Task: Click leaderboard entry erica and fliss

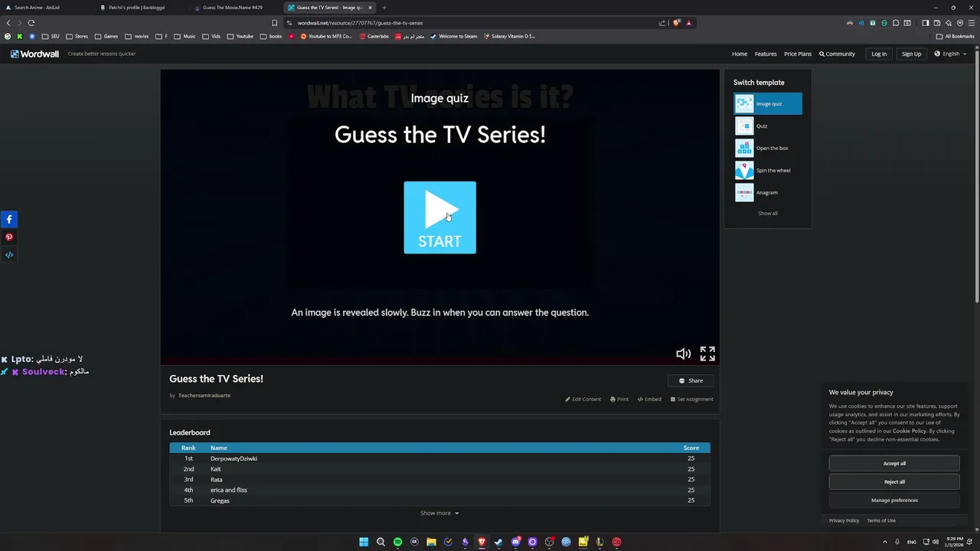Action: [228, 490]
